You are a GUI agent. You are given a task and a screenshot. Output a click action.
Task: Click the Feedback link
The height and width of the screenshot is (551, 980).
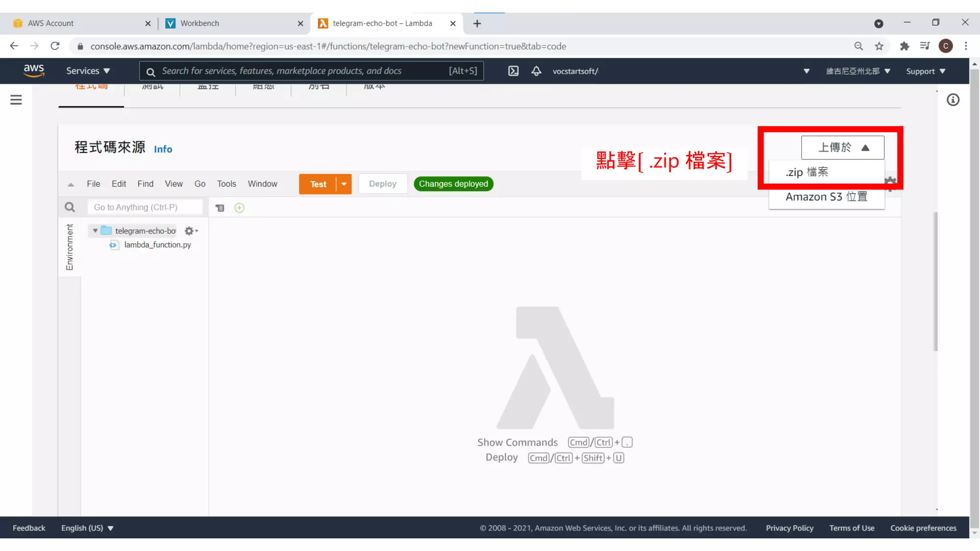(29, 528)
